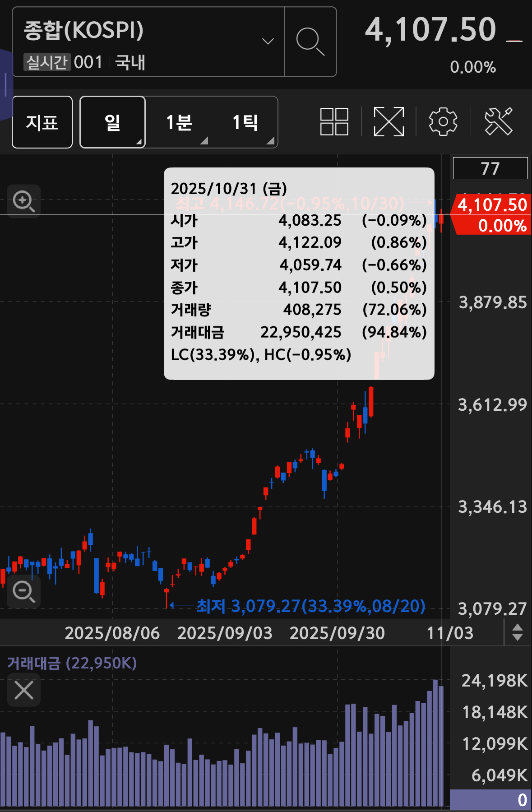This screenshot has width=532, height=812.
Task: Zoom out of the chart
Action: tap(23, 591)
